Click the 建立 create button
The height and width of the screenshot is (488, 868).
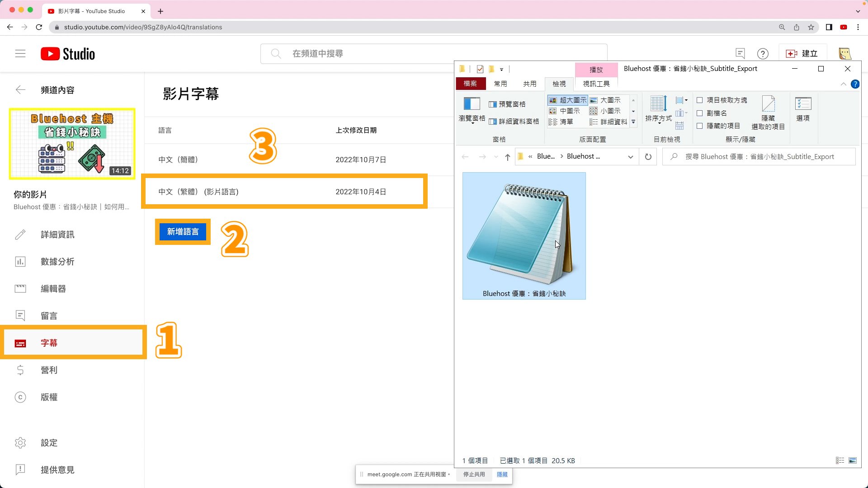802,54
